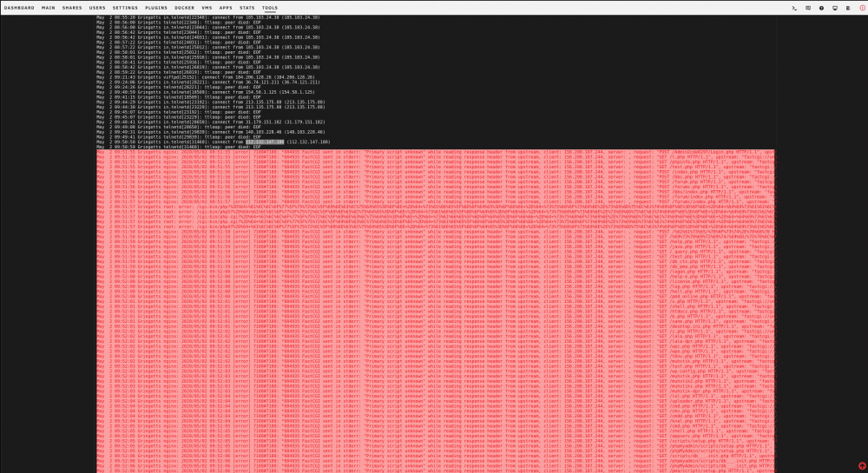
Task: Click the red power icon
Action: click(862, 8)
